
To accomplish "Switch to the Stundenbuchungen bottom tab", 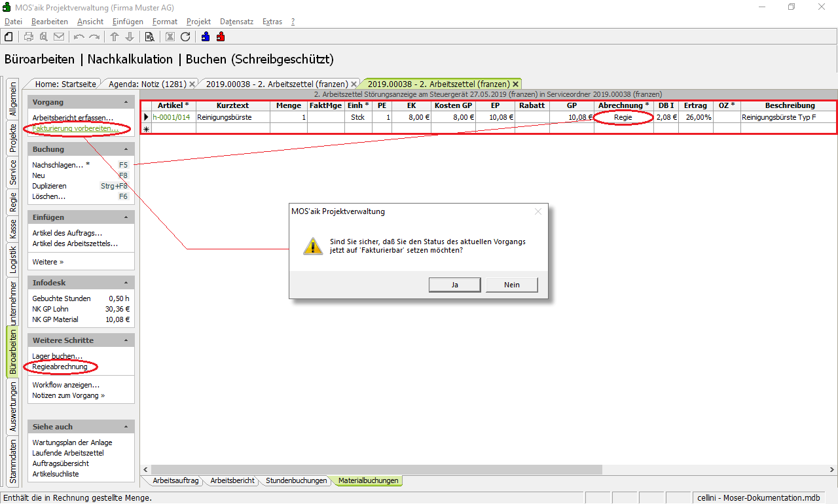I will (296, 481).
